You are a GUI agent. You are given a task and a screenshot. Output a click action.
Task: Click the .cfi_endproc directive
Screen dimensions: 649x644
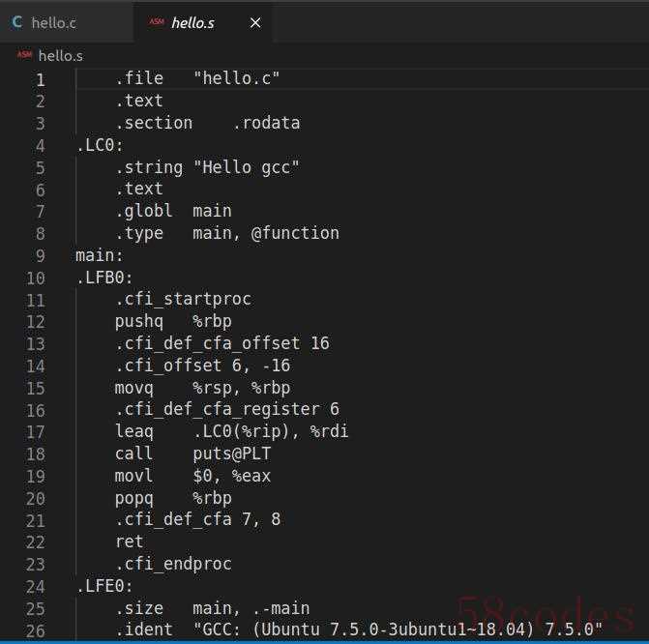tap(173, 564)
